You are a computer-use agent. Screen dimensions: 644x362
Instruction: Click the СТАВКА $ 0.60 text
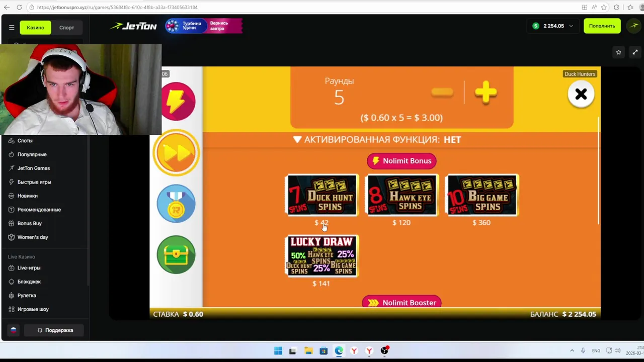point(178,314)
